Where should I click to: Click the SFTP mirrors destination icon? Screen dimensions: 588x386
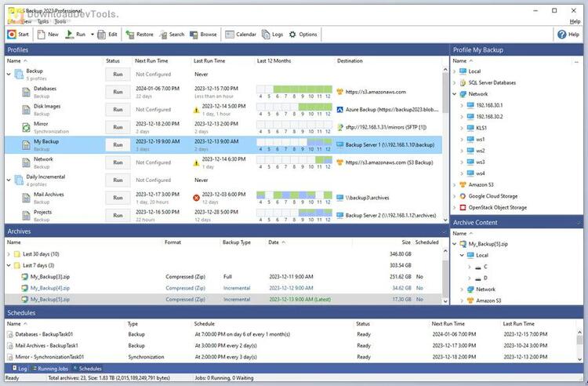click(339, 127)
